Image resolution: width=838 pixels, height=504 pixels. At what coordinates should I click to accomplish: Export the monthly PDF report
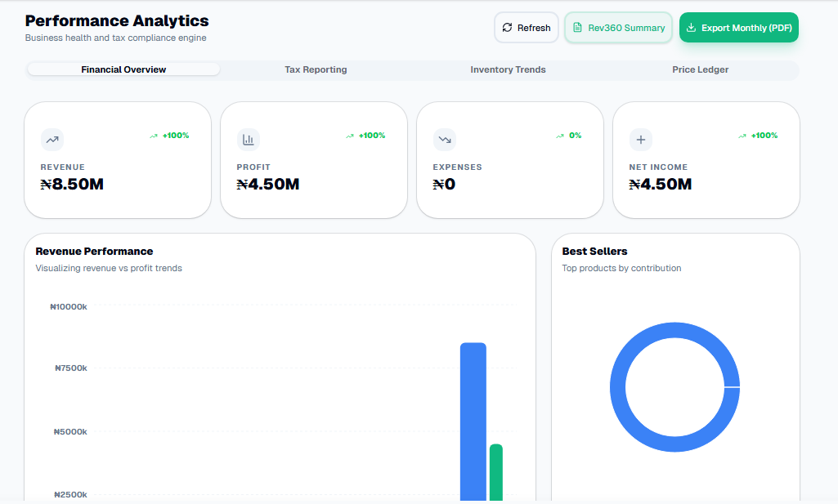[738, 28]
